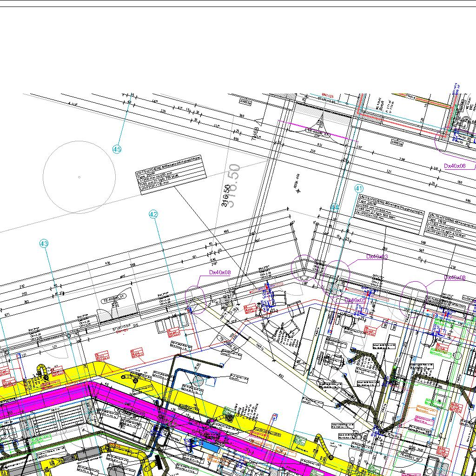Select grid axis bubble 44
The height and width of the screenshot is (476, 476).
pyautogui.click(x=334, y=207)
